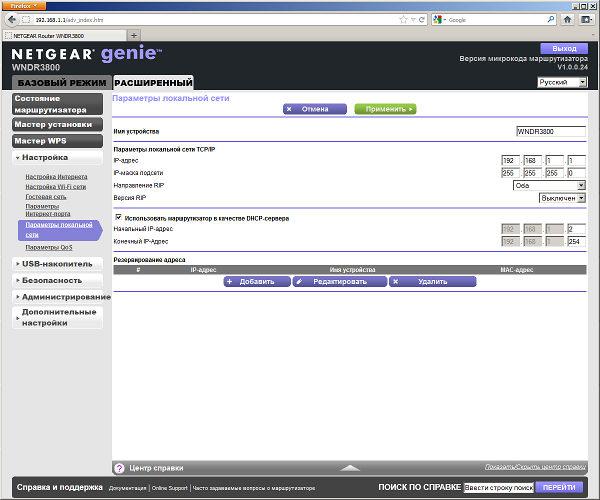Expand help center with the up triangle
Viewport: 600px width, 500px height.
click(x=349, y=468)
